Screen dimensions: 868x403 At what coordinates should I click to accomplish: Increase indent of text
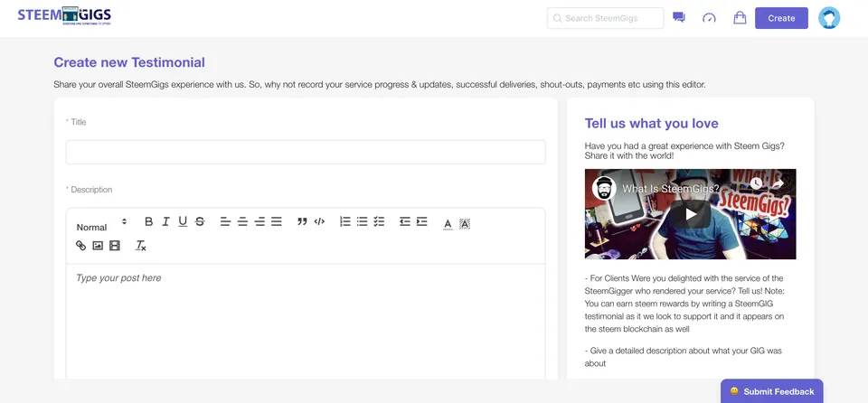pos(422,221)
